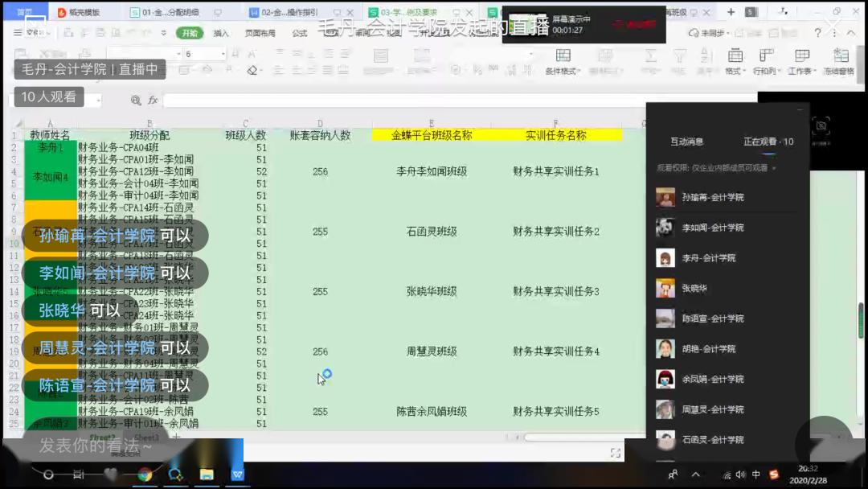Viewport: 868px width, 489px height.
Task: Expand the viewing permission dropdown (观看权限)
Action: (774, 168)
